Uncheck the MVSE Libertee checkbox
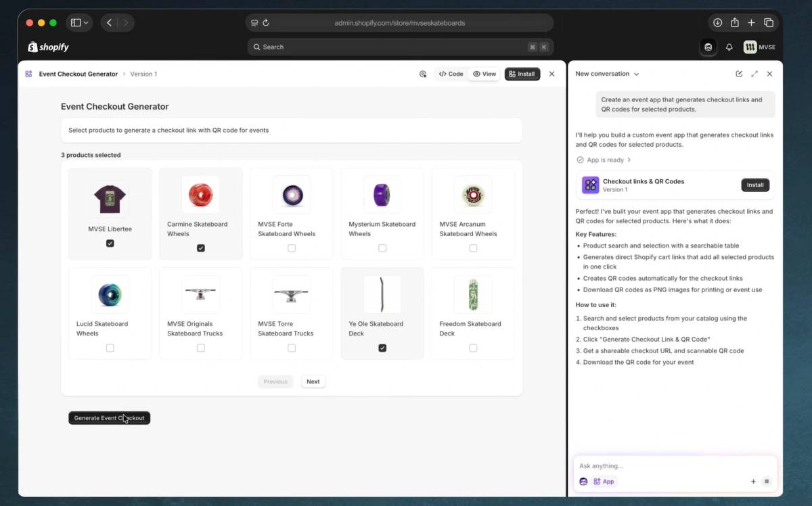Image resolution: width=812 pixels, height=506 pixels. point(110,244)
